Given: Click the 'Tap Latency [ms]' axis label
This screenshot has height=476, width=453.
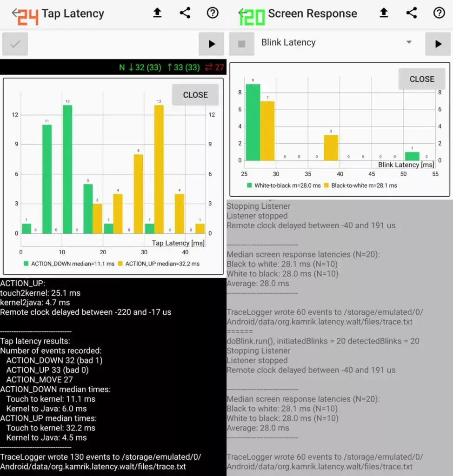Looking at the screenshot, I should pyautogui.click(x=178, y=243).
